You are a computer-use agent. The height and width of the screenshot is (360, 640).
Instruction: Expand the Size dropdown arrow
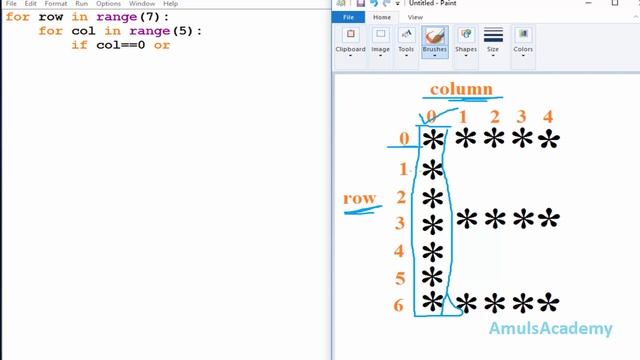pyautogui.click(x=493, y=56)
